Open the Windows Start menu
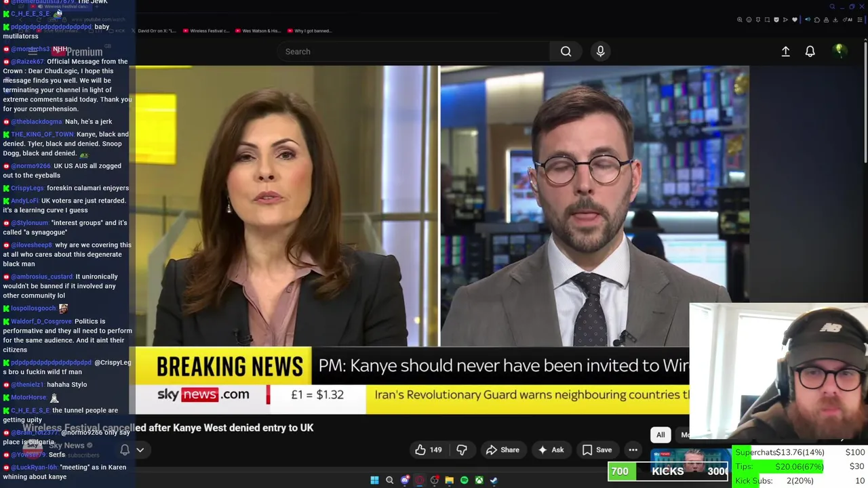This screenshot has width=868, height=488. (x=374, y=480)
